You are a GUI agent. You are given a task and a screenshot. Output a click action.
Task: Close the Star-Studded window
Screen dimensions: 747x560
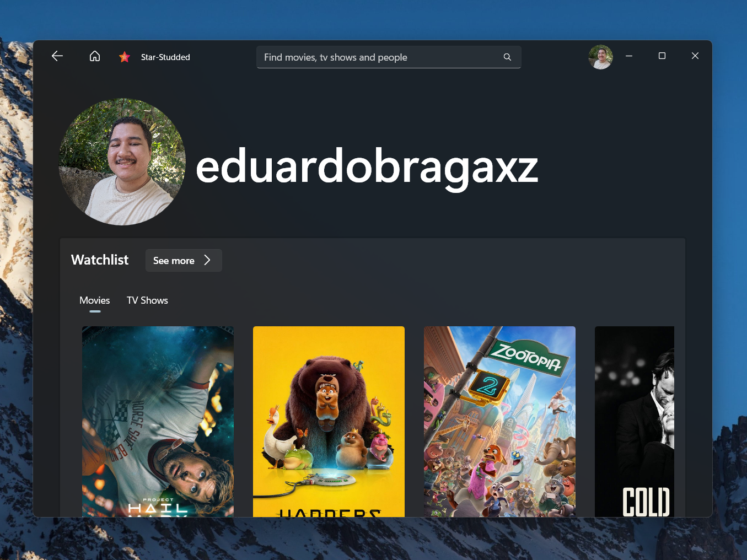pos(695,56)
